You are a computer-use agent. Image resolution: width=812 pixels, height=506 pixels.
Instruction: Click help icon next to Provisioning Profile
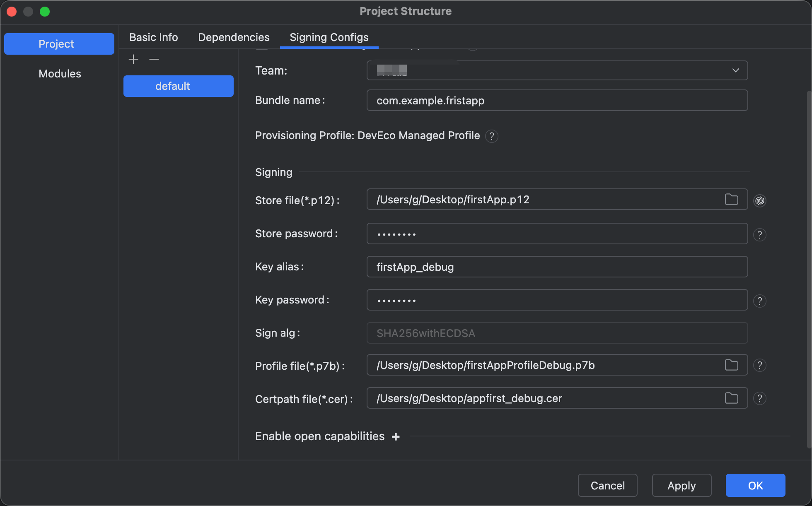(x=491, y=136)
